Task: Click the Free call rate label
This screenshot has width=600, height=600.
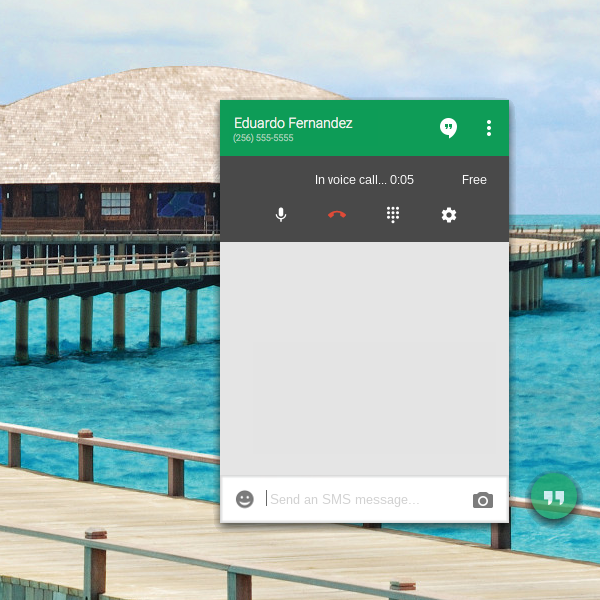Action: coord(474,179)
